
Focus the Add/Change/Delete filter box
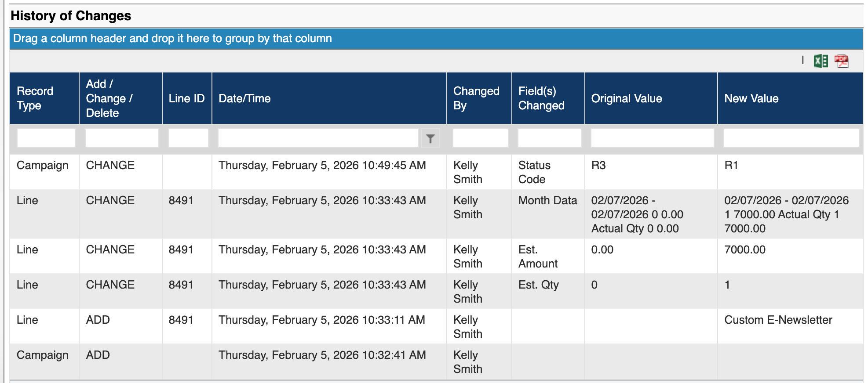tap(121, 138)
